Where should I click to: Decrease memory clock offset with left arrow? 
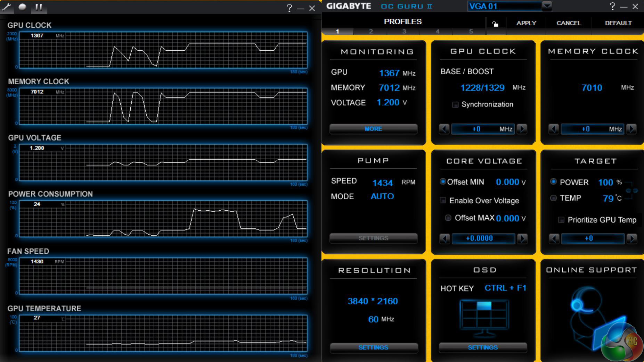click(554, 129)
